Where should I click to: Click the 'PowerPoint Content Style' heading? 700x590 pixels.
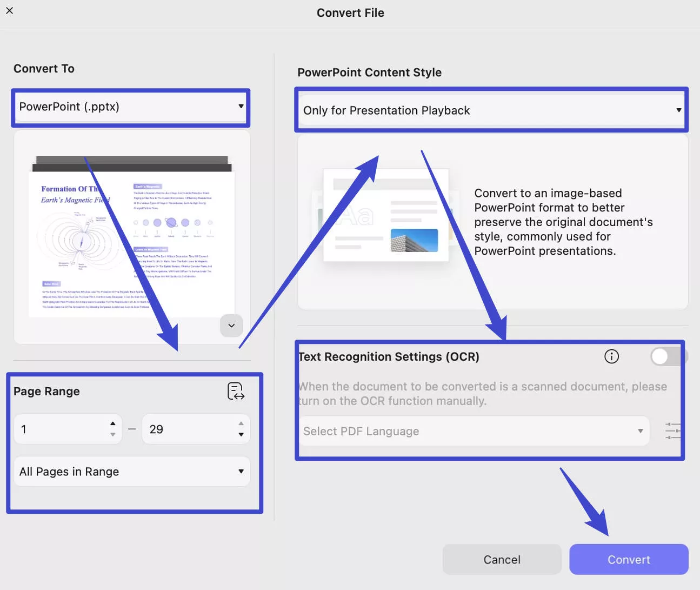click(x=370, y=72)
